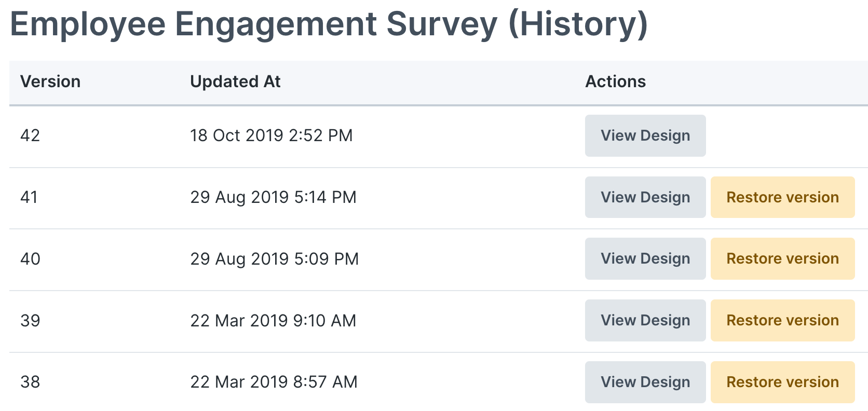
Task: View Design for version 39
Action: tap(645, 320)
